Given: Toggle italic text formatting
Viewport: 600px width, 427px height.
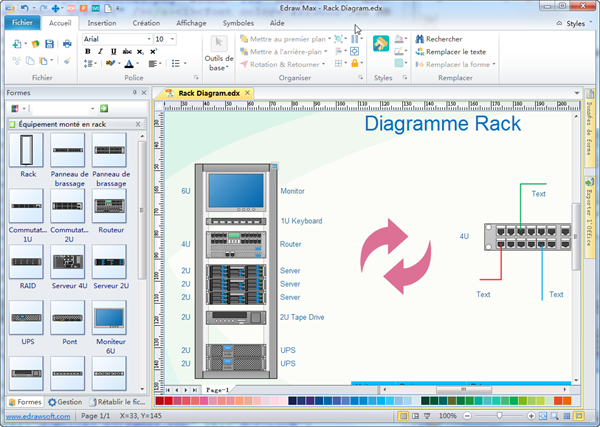Looking at the screenshot, I should click(x=101, y=51).
